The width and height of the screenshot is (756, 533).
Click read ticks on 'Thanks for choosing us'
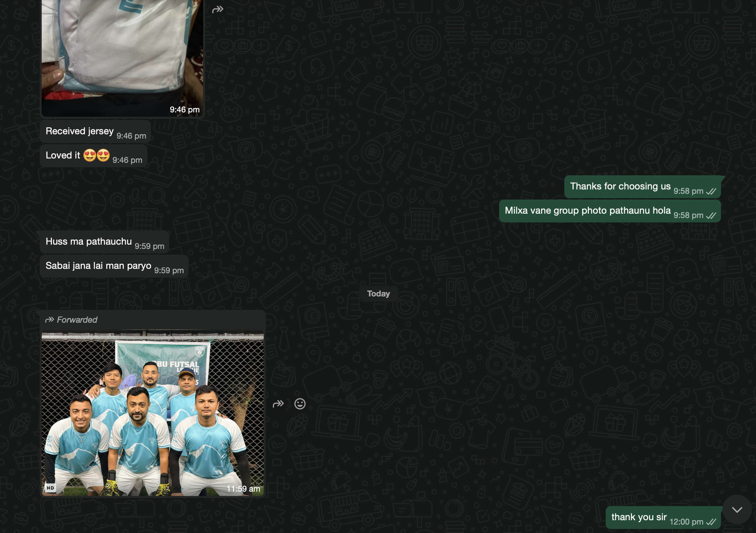click(x=711, y=191)
